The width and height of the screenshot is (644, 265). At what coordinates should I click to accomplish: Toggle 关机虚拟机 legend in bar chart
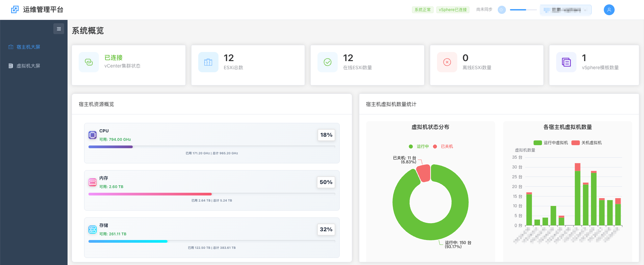[x=587, y=143]
